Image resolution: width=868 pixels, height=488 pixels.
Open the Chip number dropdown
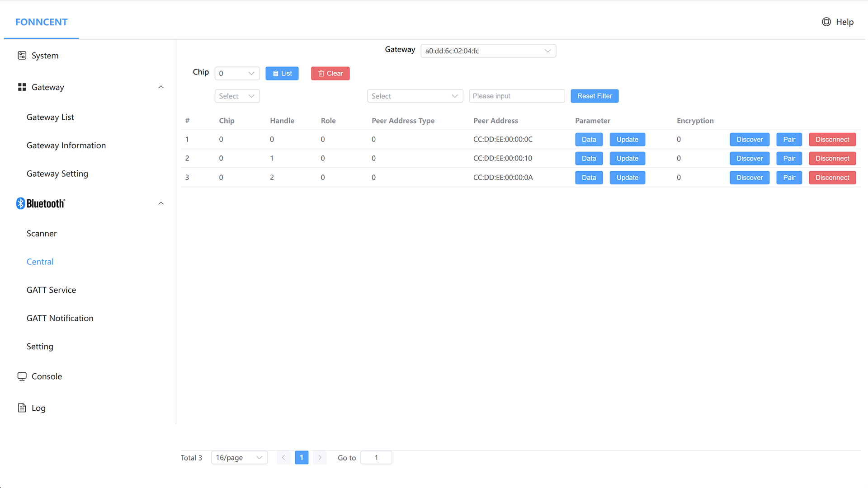[237, 73]
